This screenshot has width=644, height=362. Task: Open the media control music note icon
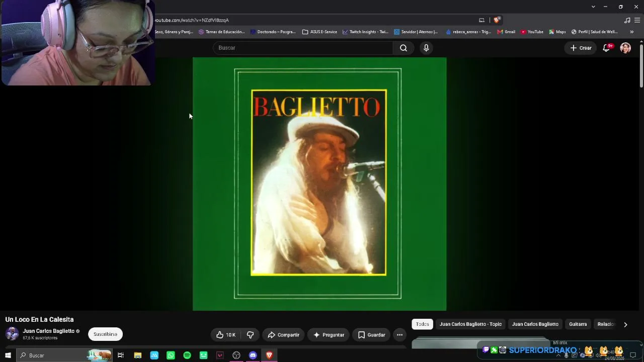pyautogui.click(x=627, y=20)
